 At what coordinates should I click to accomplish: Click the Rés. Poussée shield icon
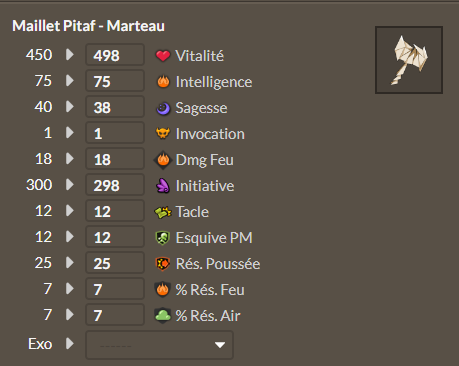[163, 264]
